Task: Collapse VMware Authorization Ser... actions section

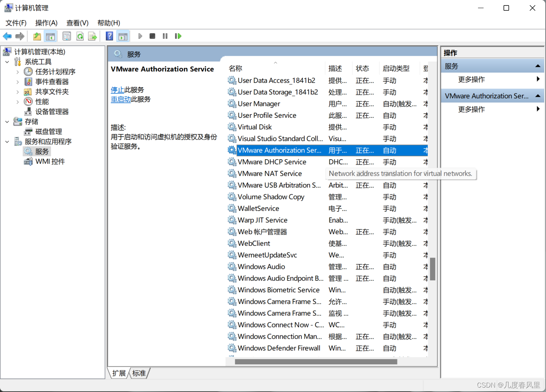Action: click(x=538, y=96)
